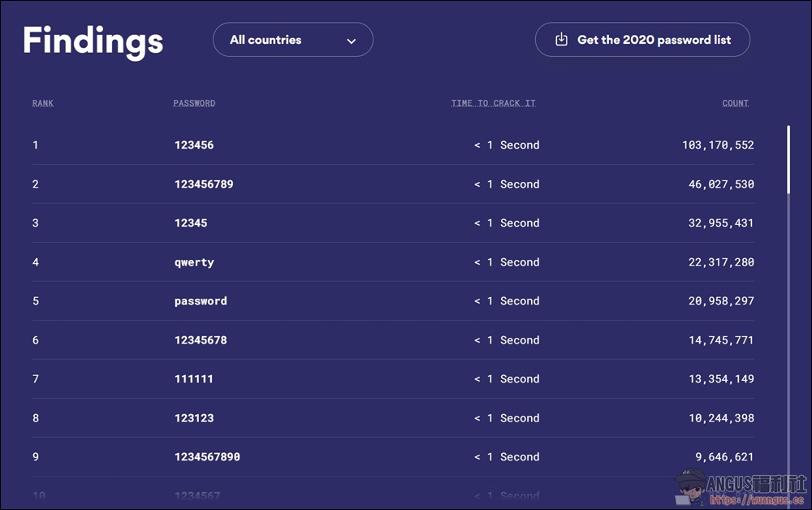Select the 123456789 password row
The image size is (812, 510).
coord(393,184)
